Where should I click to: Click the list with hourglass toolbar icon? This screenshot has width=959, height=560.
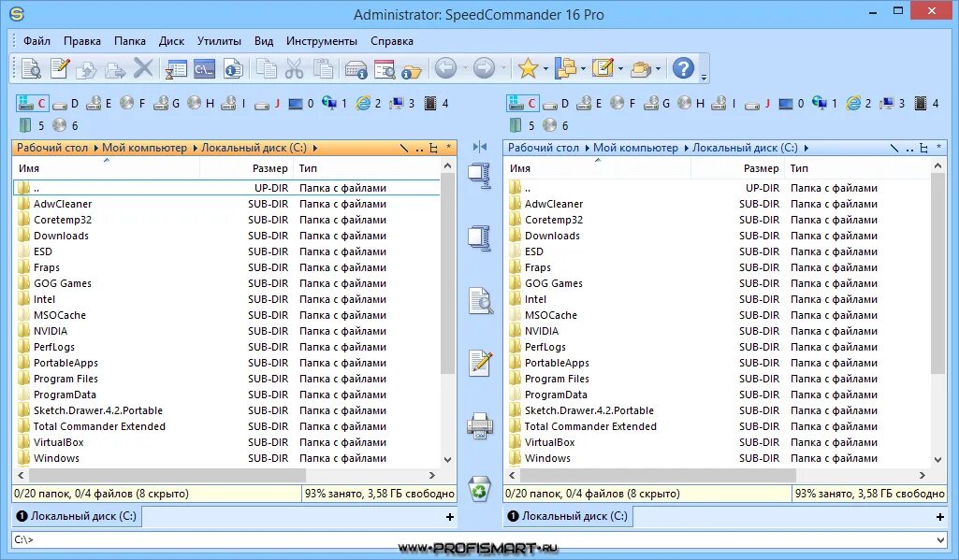click(x=176, y=68)
